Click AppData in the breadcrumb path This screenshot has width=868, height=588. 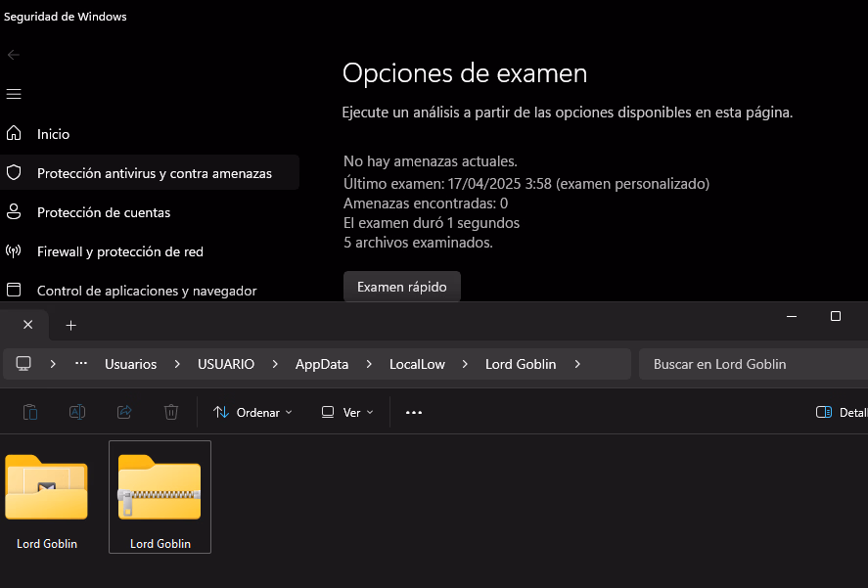[322, 364]
